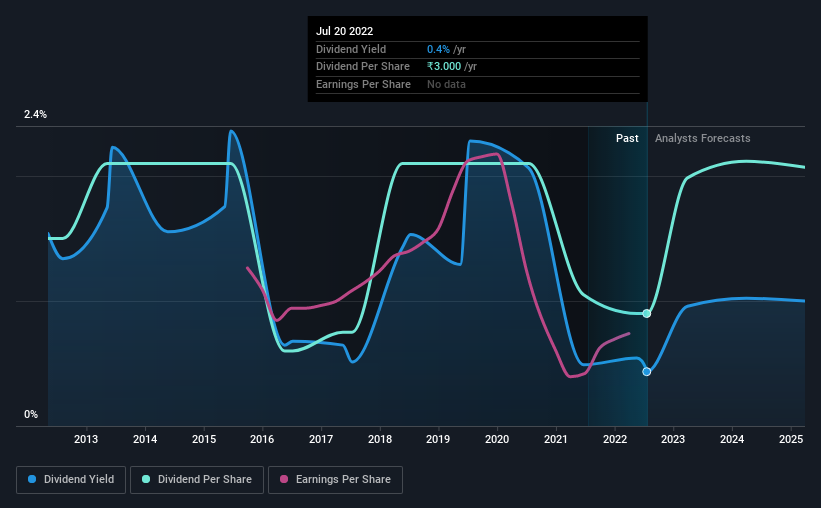Click the pink Earnings Per Share legend dot
821x508 pixels.
click(284, 479)
